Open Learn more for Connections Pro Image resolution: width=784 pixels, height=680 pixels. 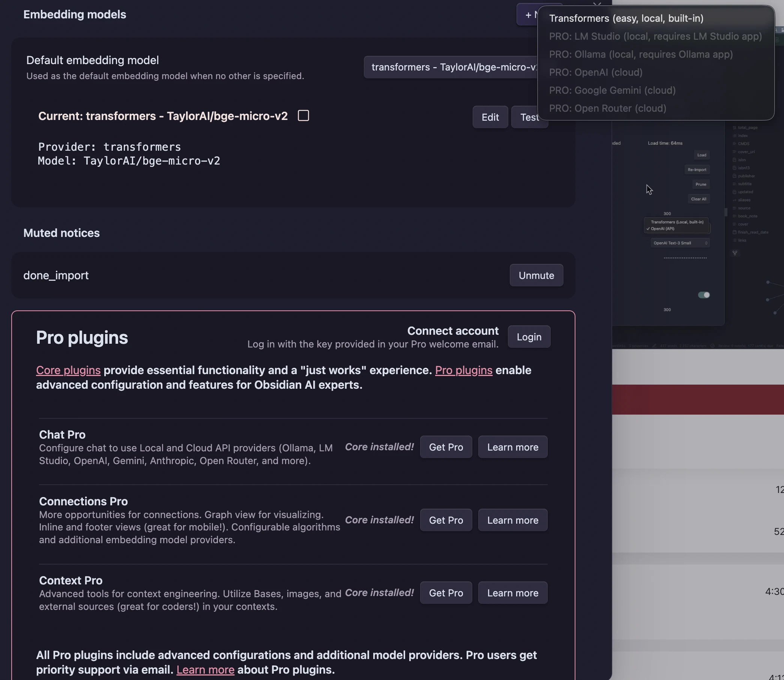(x=512, y=520)
